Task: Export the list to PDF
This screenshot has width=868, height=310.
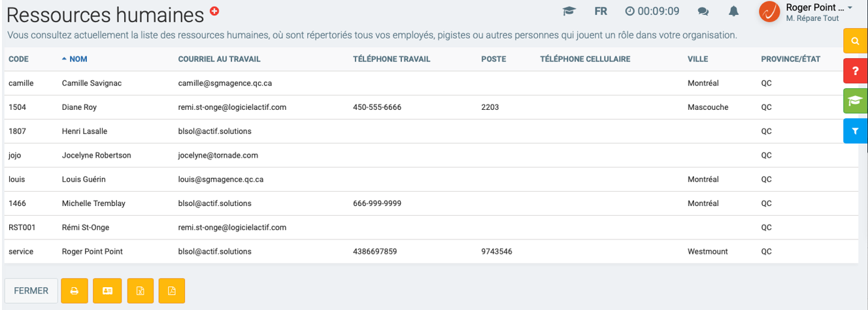Action: (172, 291)
